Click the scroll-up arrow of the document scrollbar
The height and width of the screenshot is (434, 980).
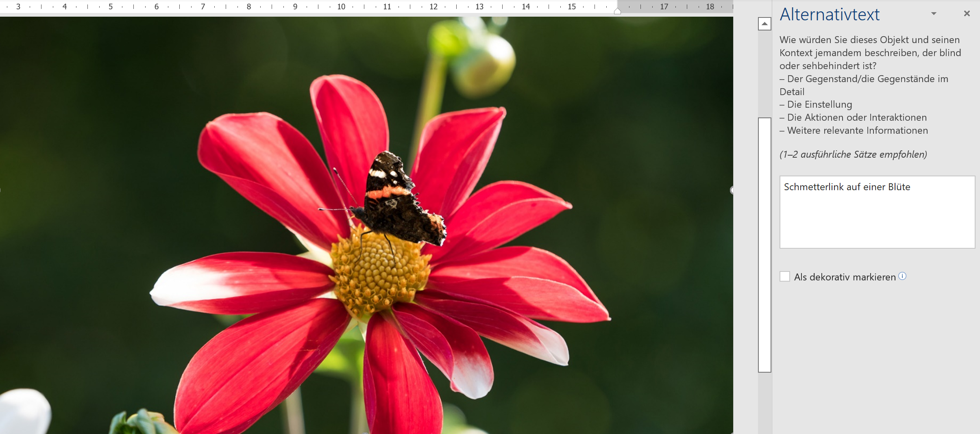(764, 24)
